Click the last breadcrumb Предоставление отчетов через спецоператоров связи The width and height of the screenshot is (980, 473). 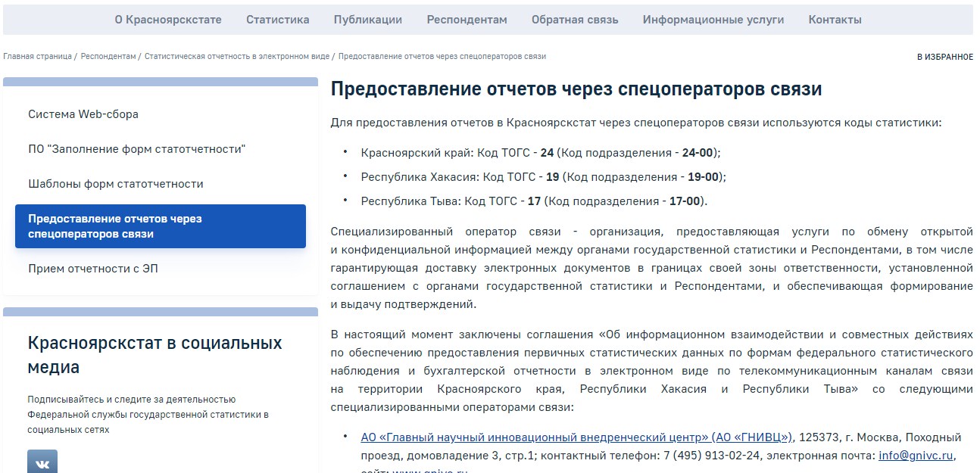coord(442,57)
